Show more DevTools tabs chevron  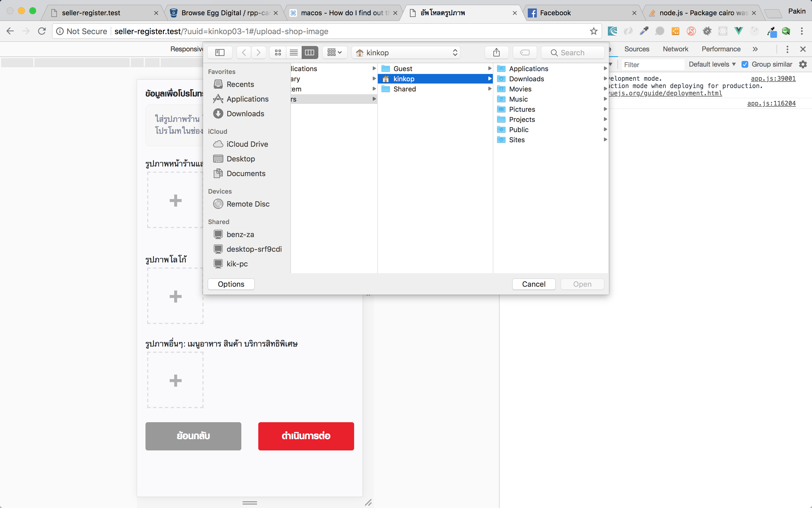[755, 49]
